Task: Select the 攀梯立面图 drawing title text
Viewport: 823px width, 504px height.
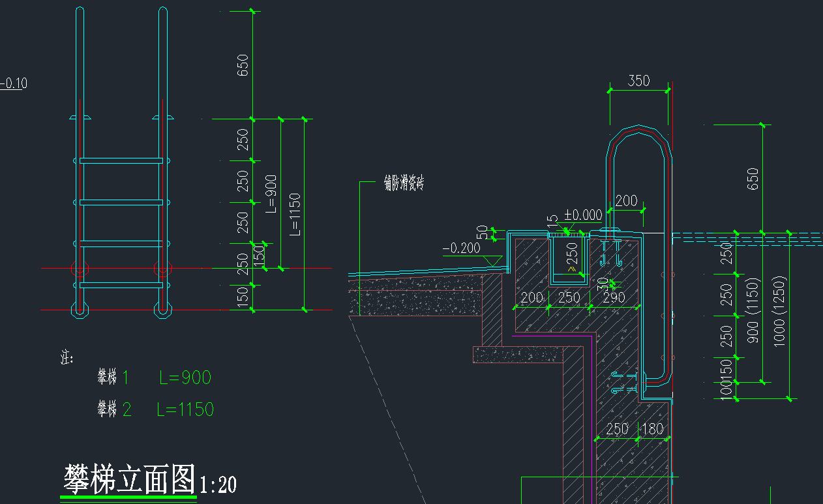Action: (129, 479)
